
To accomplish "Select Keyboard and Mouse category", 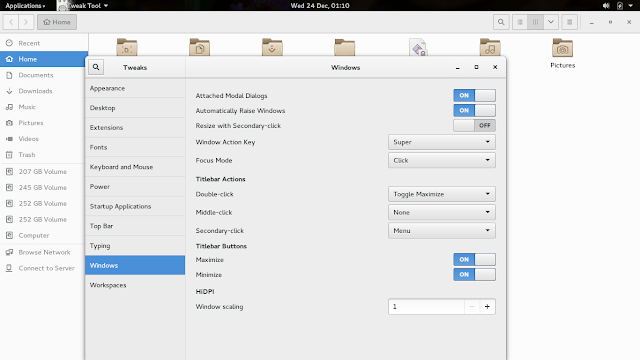I will (x=135, y=167).
